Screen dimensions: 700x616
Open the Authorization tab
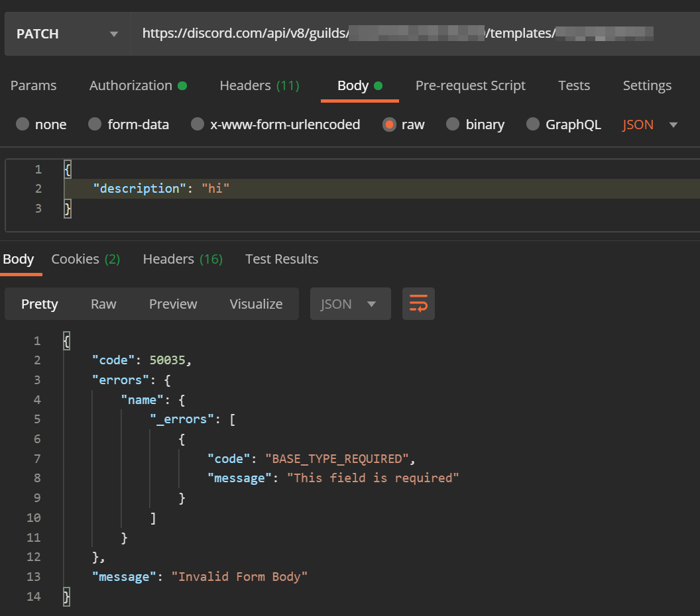pyautogui.click(x=138, y=85)
